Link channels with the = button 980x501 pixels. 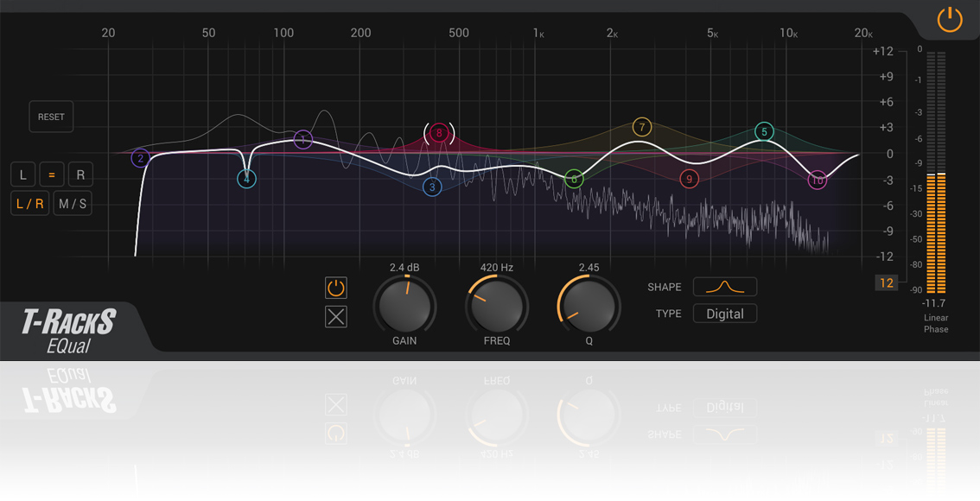(51, 174)
